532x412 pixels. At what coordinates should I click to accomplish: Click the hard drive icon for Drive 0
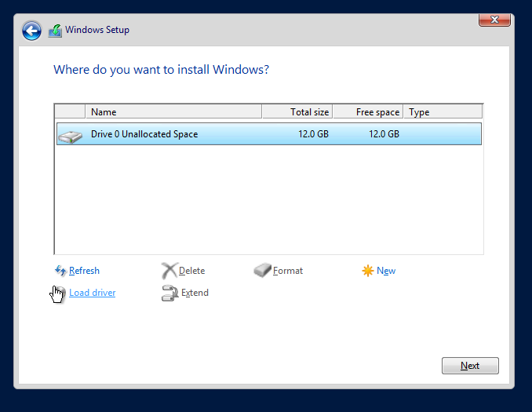[70, 135]
